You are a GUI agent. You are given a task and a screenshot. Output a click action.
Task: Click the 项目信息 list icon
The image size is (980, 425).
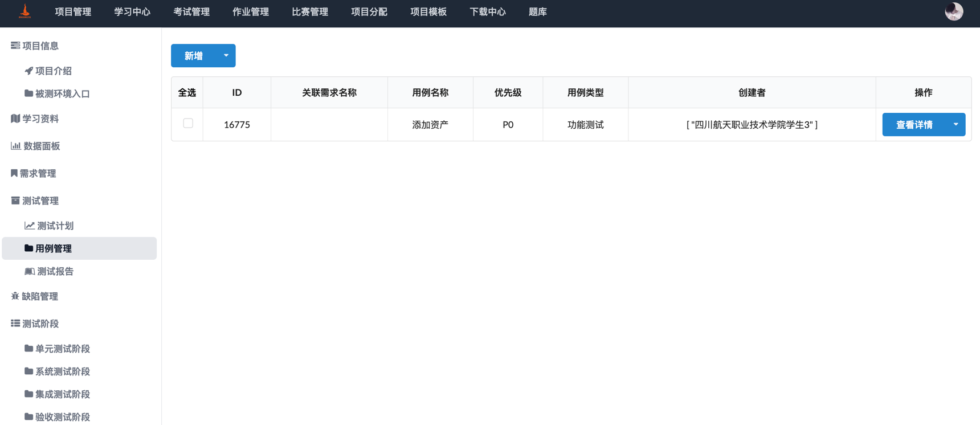coord(15,46)
